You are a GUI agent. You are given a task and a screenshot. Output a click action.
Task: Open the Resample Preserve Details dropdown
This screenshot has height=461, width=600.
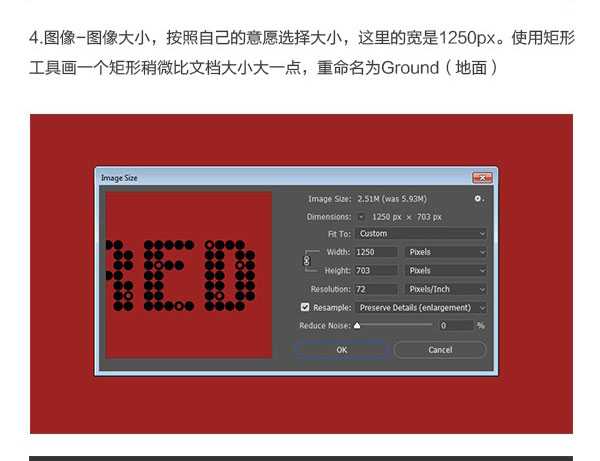(x=421, y=308)
